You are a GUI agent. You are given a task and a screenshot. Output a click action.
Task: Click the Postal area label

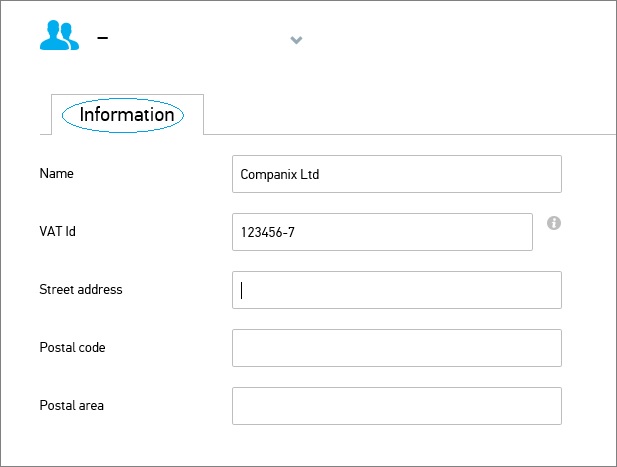pyautogui.click(x=72, y=405)
